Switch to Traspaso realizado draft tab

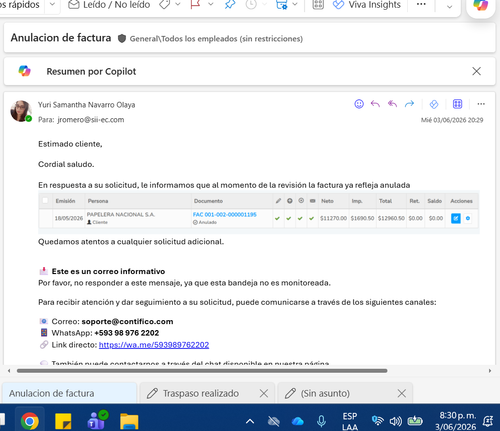coord(201,393)
